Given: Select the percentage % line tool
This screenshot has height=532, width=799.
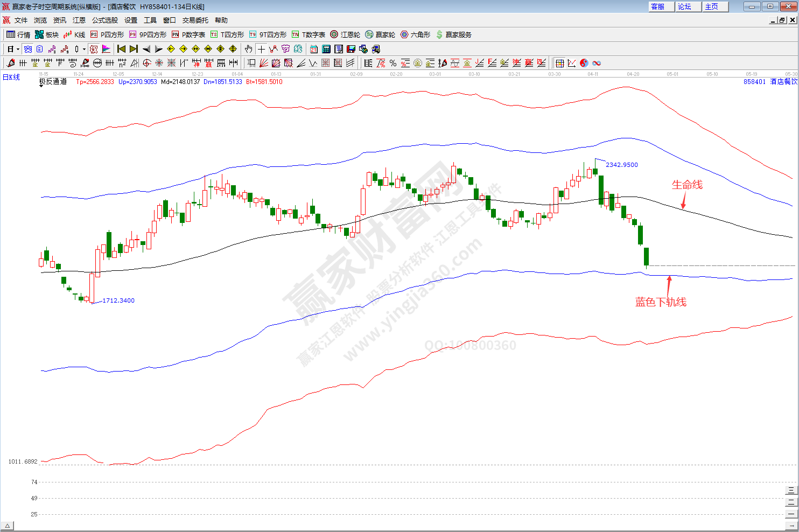Looking at the screenshot, I should 393,63.
